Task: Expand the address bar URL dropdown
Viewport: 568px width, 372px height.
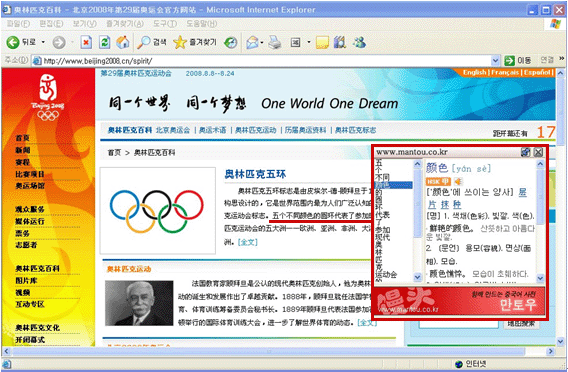Action: coord(495,60)
